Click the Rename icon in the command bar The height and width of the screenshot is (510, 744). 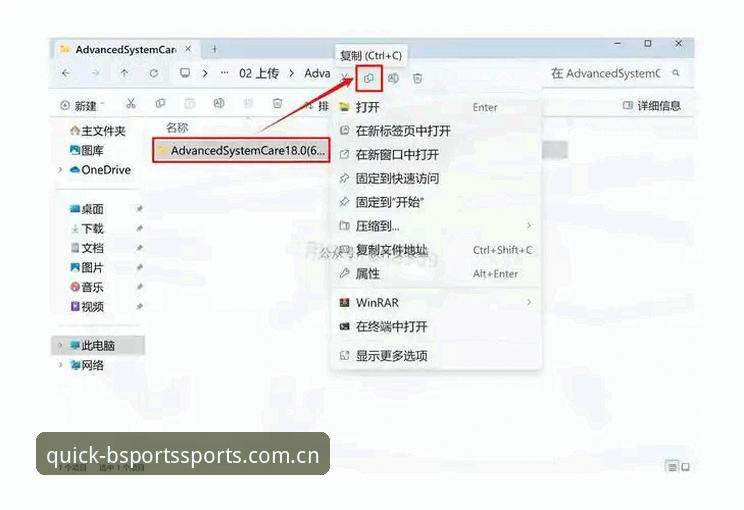[219, 103]
